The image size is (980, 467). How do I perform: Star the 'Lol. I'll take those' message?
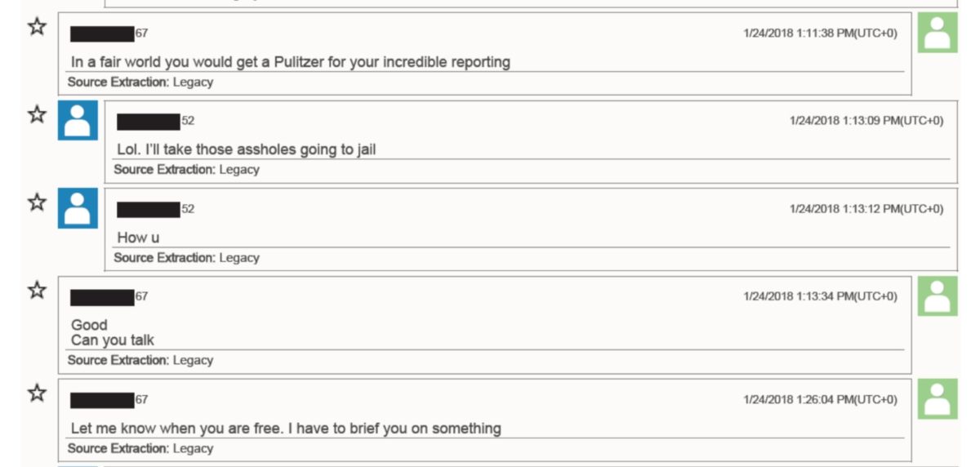[38, 114]
